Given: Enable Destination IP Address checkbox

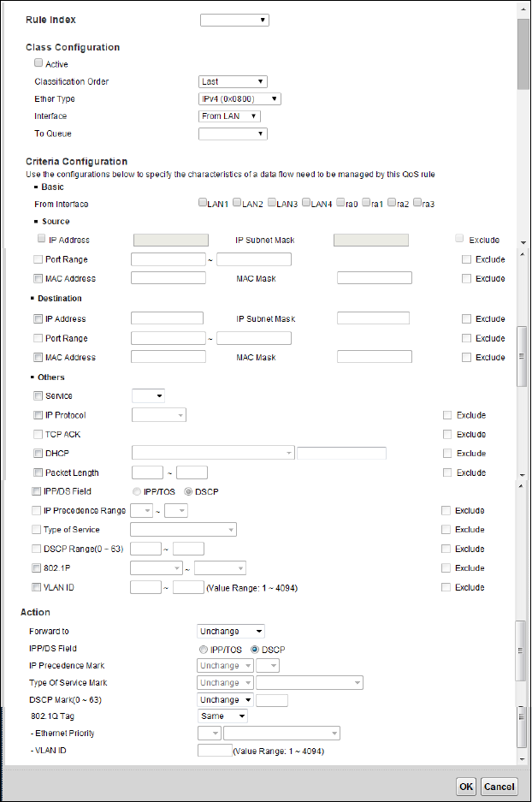Looking at the screenshot, I should (x=38, y=318).
